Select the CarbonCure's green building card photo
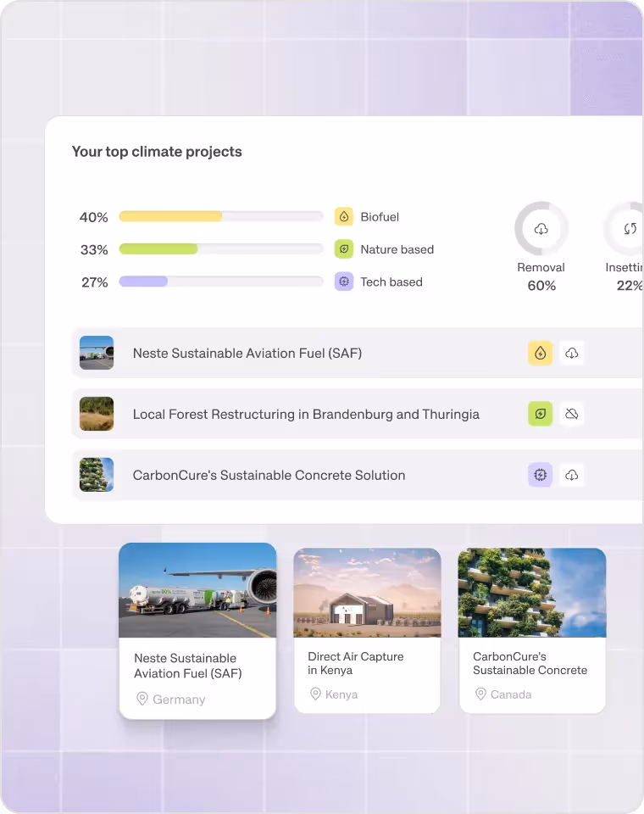The width and height of the screenshot is (644, 814). (532, 593)
